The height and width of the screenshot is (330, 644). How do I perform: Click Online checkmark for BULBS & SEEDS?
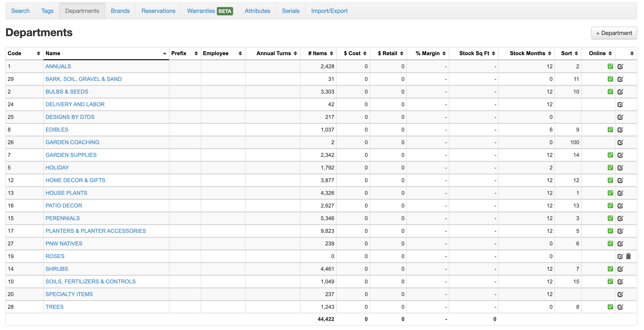click(x=610, y=92)
